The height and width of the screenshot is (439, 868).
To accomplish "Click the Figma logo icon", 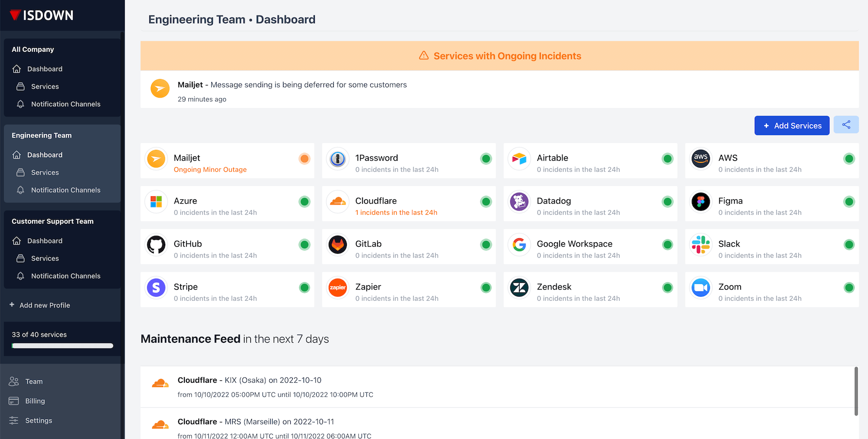I will 701,202.
